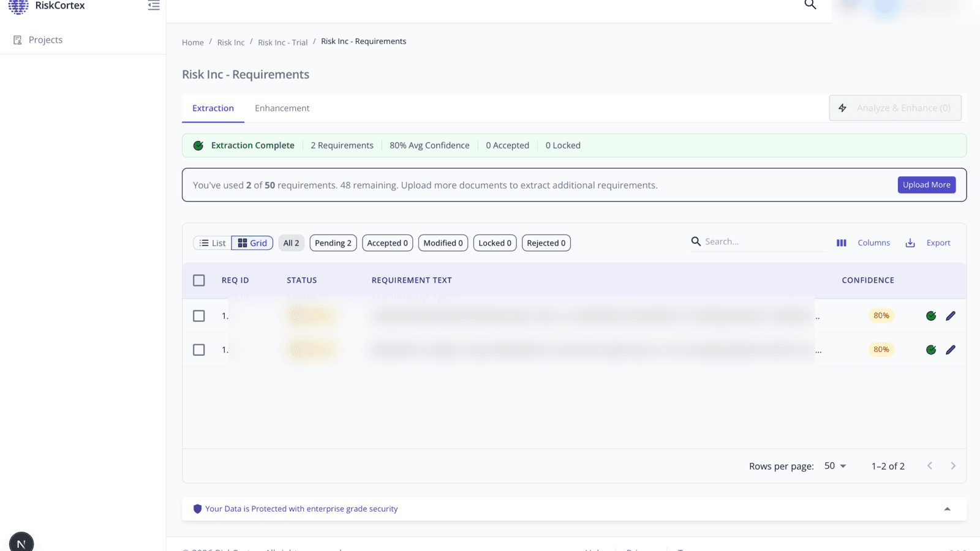Viewport: 980px width, 551px height.
Task: Click the 0 Locked summary text
Action: (x=563, y=146)
